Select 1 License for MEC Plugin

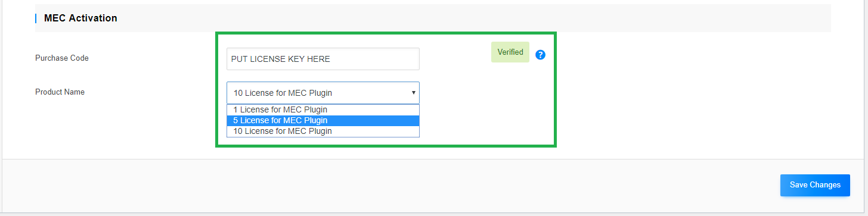[x=323, y=109]
